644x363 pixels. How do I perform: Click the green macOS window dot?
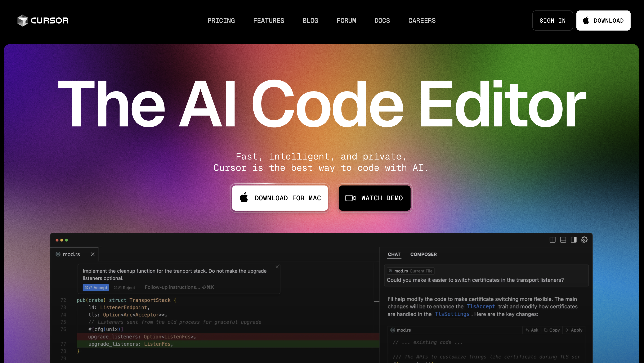pyautogui.click(x=67, y=240)
